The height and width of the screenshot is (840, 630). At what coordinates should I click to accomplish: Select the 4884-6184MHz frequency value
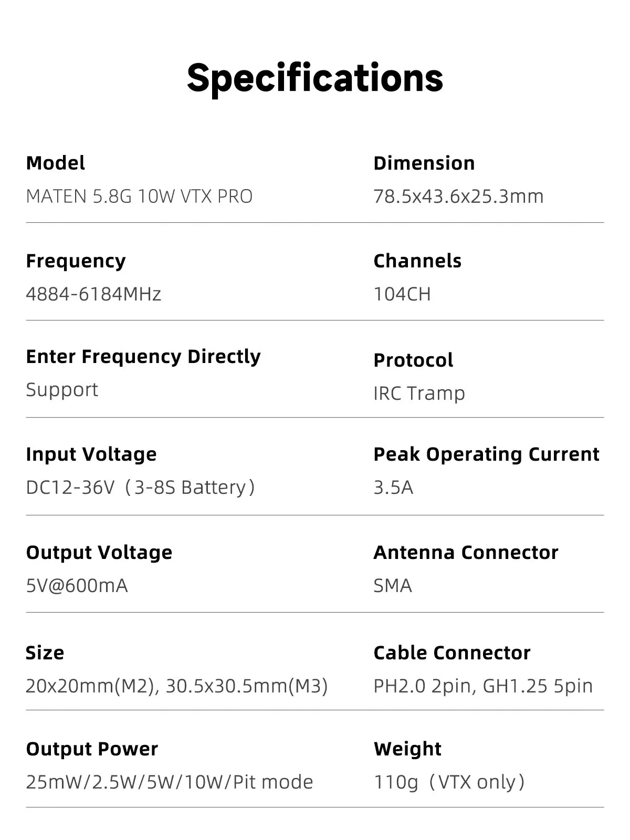[93, 294]
